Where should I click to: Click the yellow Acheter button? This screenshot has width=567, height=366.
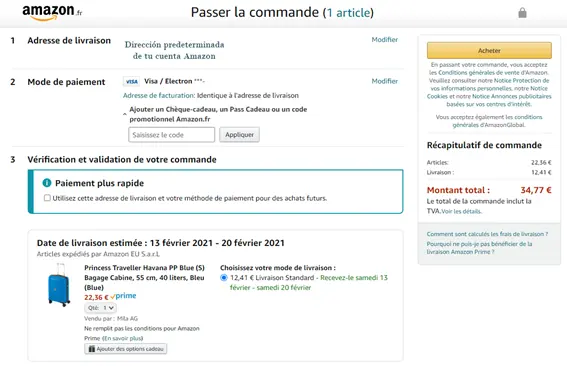489,51
